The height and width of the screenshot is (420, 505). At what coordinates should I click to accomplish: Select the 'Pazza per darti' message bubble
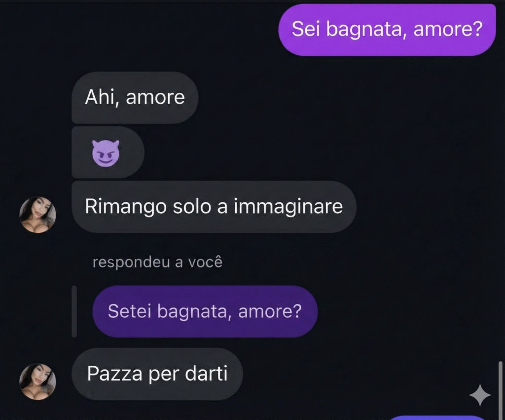coord(157,374)
